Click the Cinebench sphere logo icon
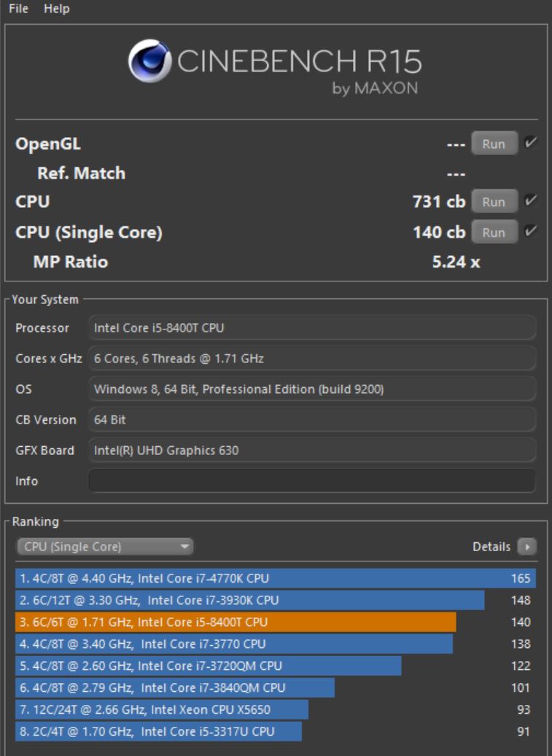 (x=150, y=61)
